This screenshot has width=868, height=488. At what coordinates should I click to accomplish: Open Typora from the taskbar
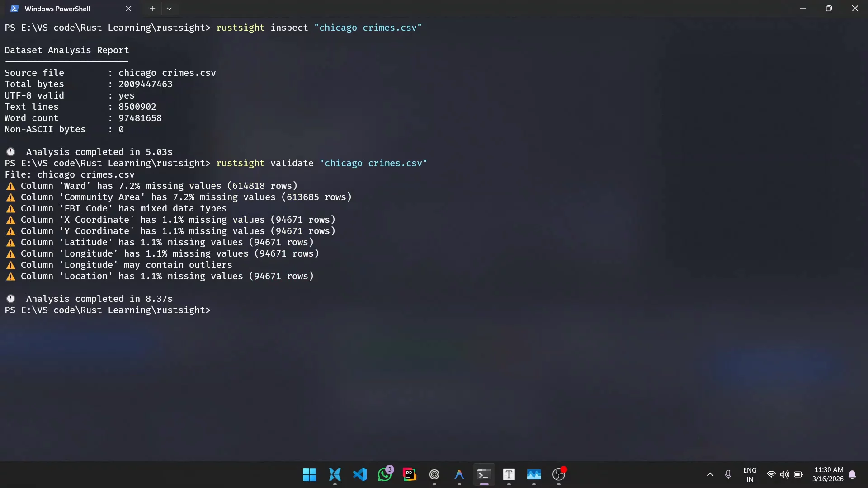click(x=509, y=474)
